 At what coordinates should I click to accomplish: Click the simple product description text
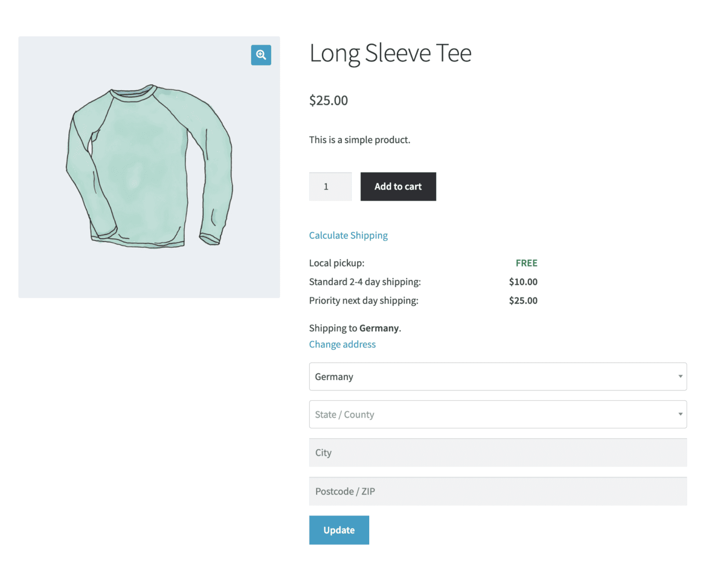coord(360,140)
